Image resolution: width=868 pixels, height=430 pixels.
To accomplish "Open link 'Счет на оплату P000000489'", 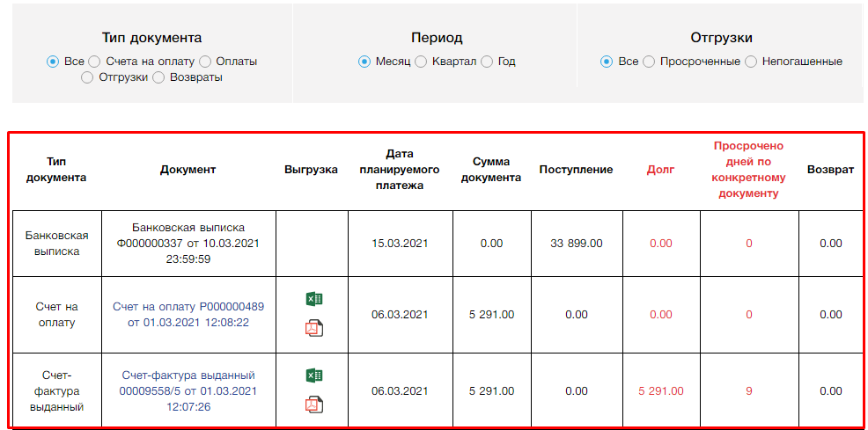I will tap(188, 314).
